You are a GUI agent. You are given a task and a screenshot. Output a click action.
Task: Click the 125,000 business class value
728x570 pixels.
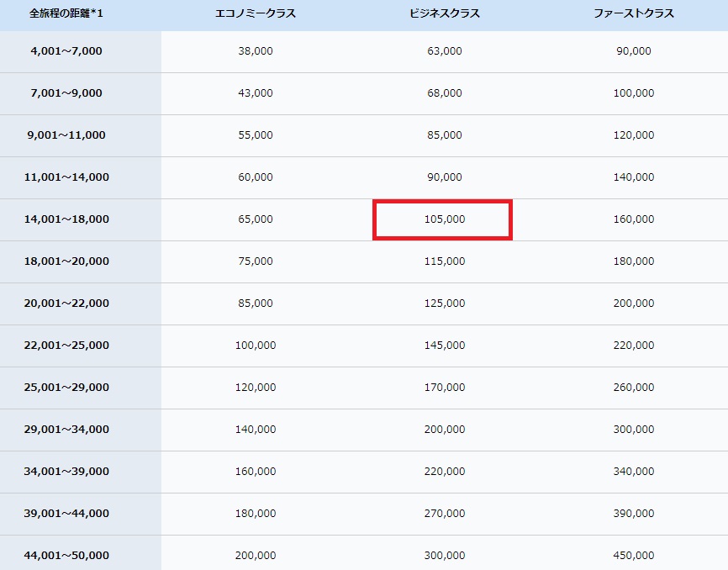pyautogui.click(x=445, y=303)
